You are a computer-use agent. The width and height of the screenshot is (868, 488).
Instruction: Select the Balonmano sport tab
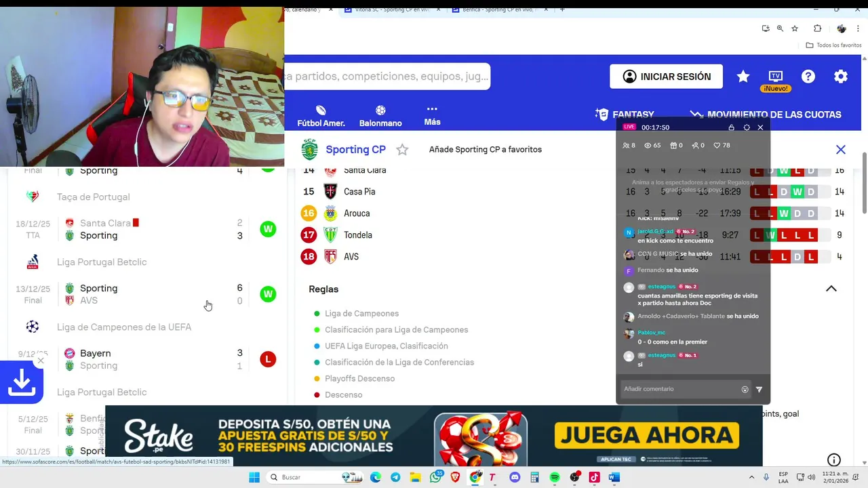380,117
